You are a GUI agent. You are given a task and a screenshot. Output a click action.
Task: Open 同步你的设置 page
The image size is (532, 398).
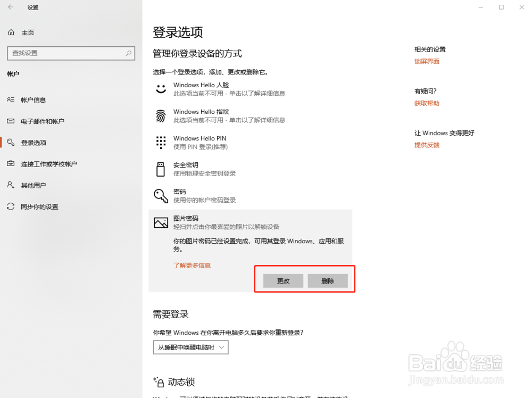(x=39, y=206)
